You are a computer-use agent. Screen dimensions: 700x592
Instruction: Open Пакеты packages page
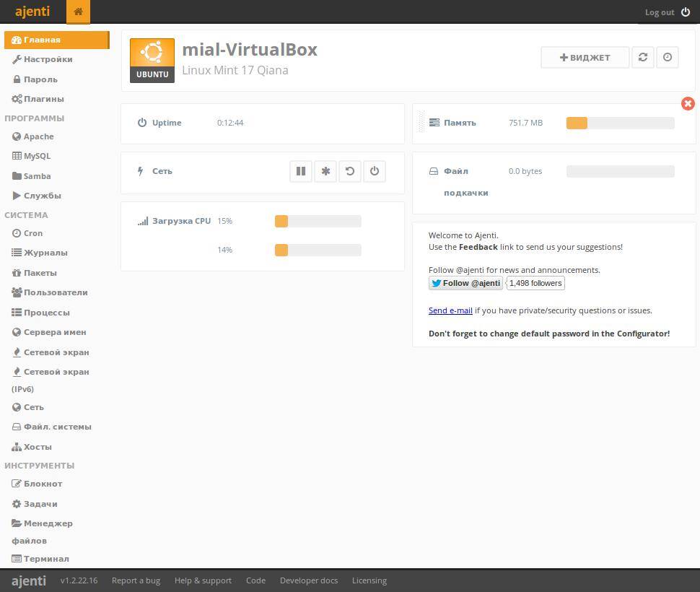(35, 273)
